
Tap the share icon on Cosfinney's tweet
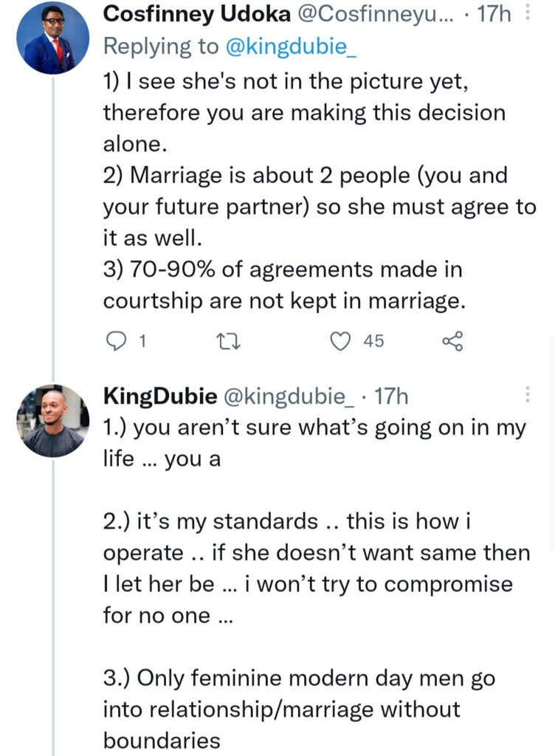tap(452, 340)
